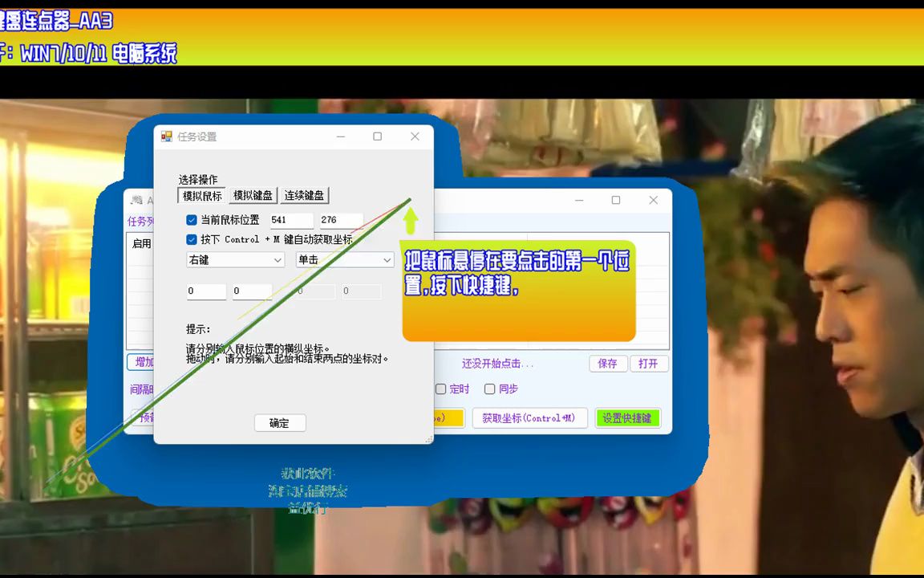Click the X coordinate field showing 541

pyautogui.click(x=290, y=219)
